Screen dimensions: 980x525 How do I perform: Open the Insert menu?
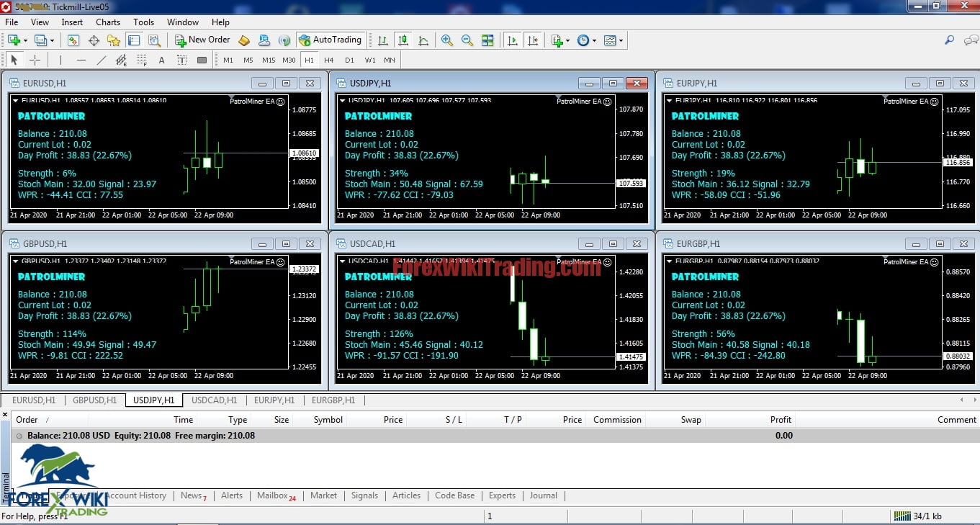72,22
